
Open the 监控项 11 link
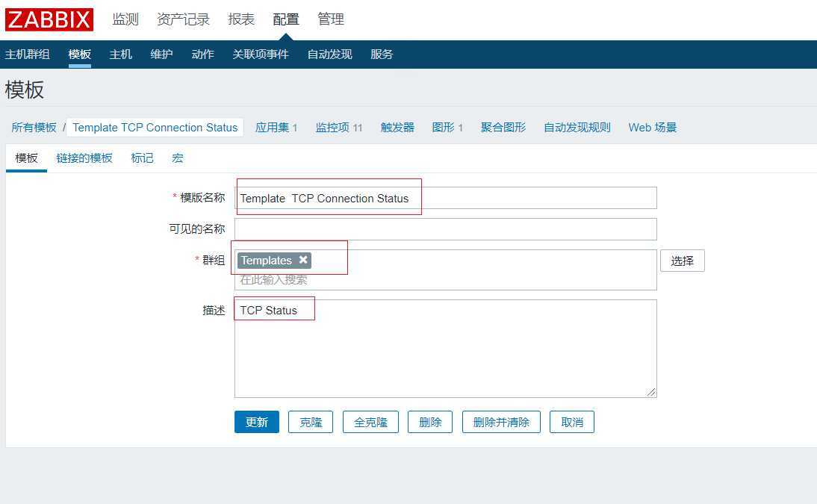[x=338, y=127]
